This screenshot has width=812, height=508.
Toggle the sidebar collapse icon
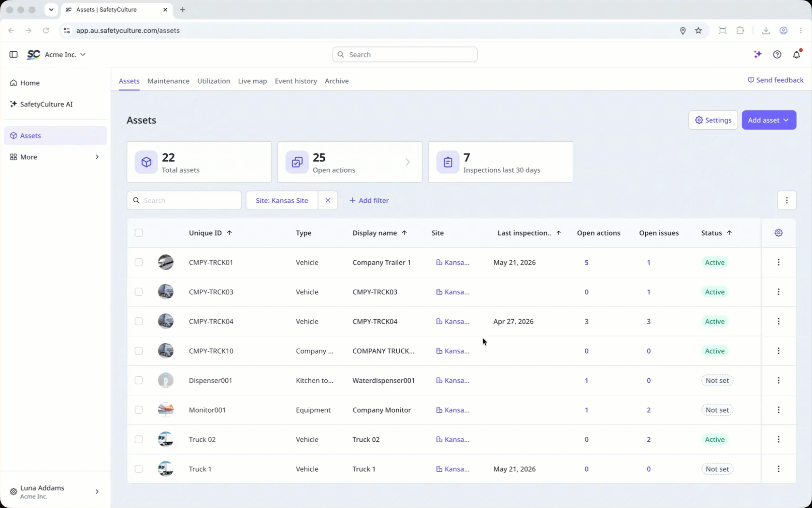click(14, 55)
